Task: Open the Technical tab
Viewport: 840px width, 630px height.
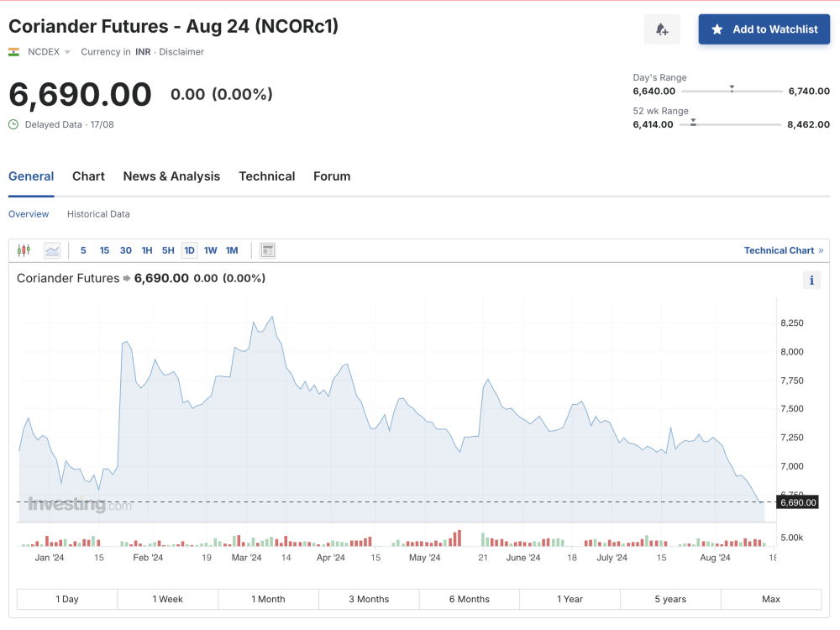Action: (267, 176)
